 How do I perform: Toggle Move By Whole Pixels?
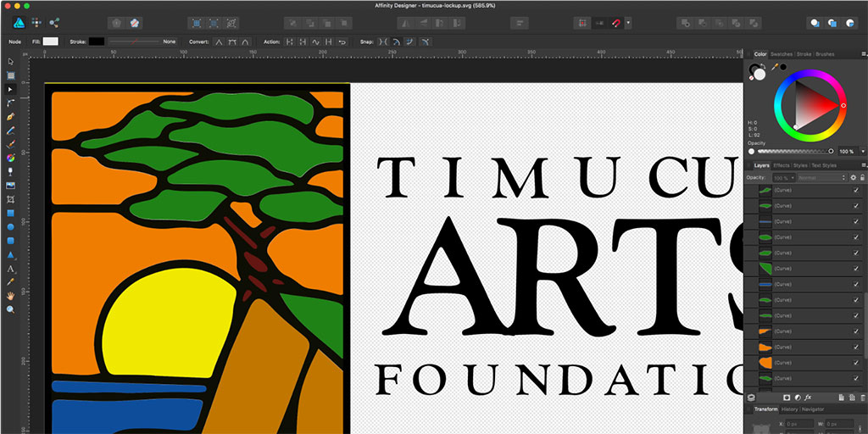pos(599,23)
